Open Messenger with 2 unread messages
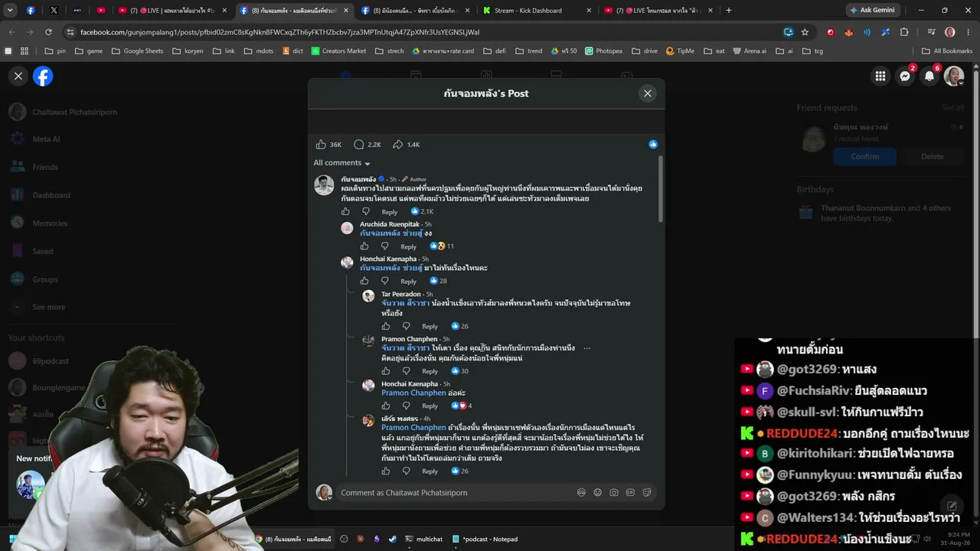980x551 pixels. click(905, 76)
